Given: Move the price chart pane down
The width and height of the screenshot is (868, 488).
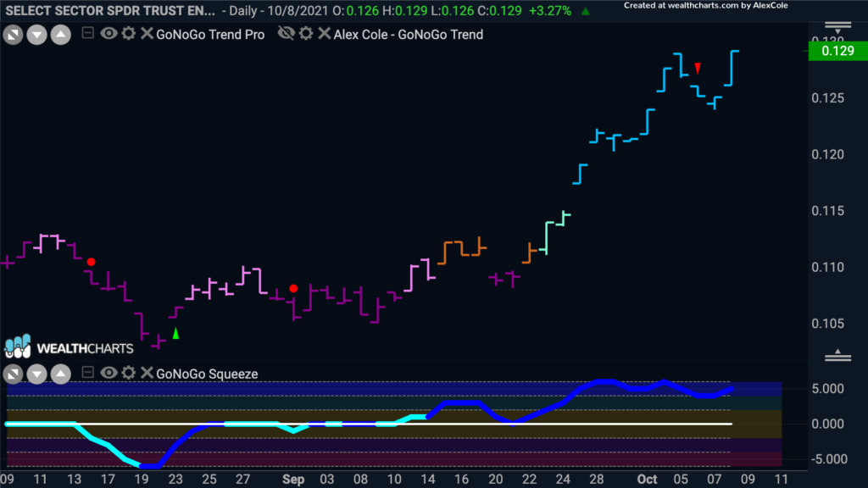Looking at the screenshot, I should (x=37, y=35).
